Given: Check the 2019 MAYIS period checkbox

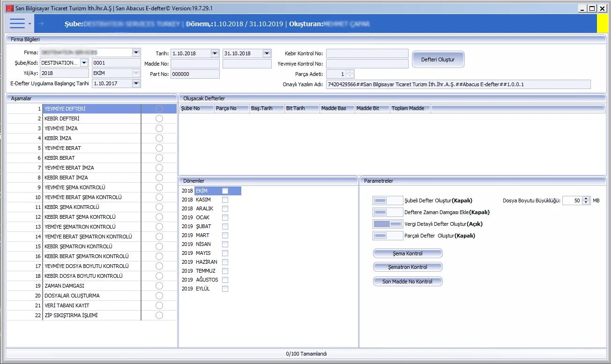Looking at the screenshot, I should tap(225, 253).
